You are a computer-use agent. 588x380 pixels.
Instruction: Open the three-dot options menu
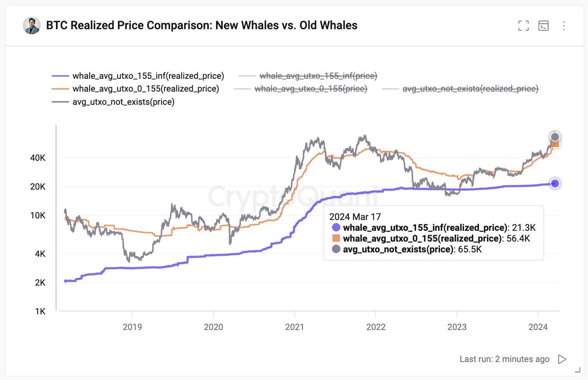[x=563, y=26]
